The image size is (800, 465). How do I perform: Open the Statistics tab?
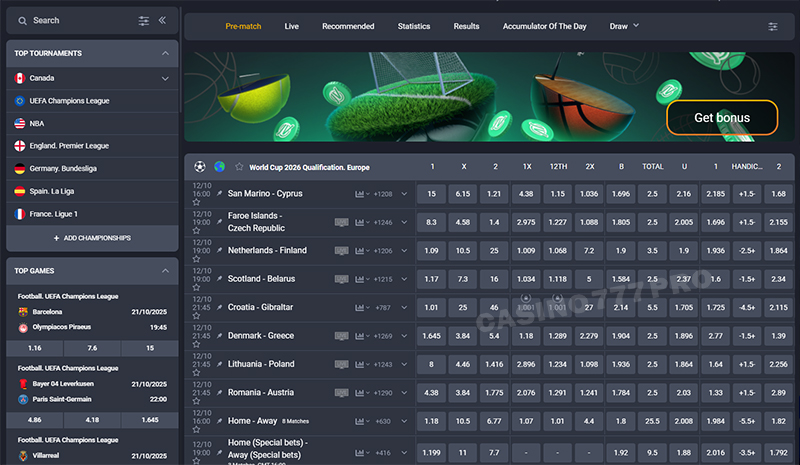(x=414, y=26)
